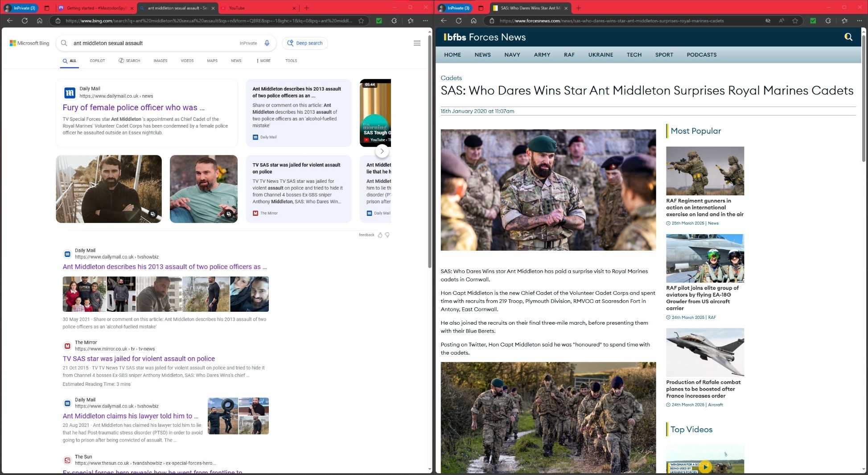
Task: Select the NEWS search tab on Bing
Action: [236, 61]
